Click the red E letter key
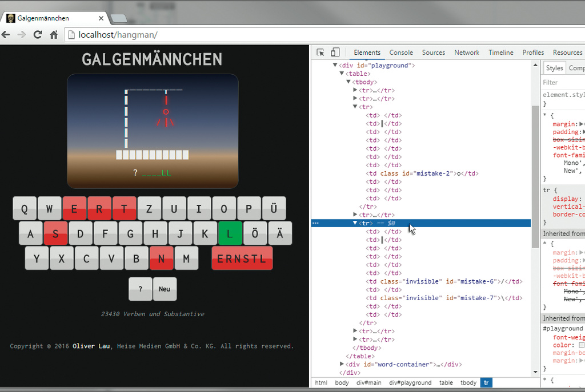 click(74, 208)
